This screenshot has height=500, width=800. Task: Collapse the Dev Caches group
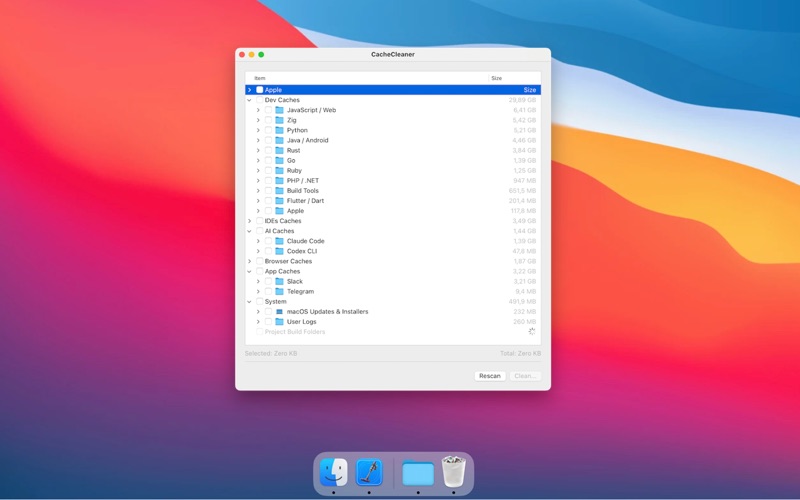tap(249, 100)
